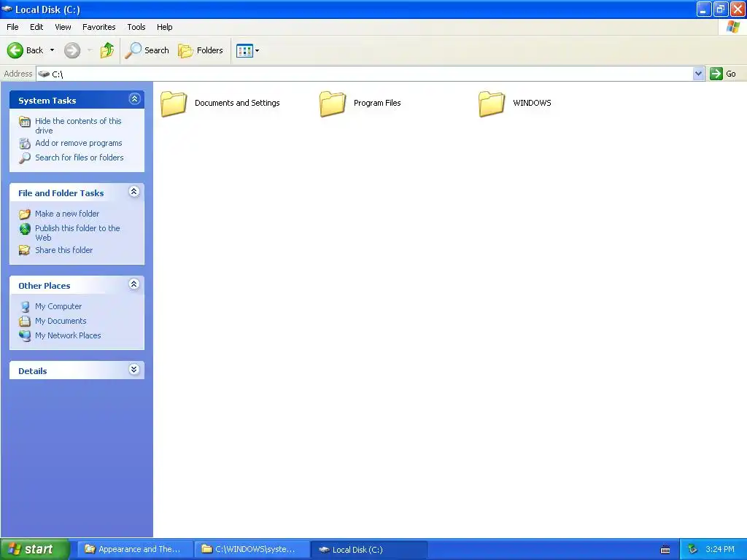Click the My Documents icon in Other Places
The height and width of the screenshot is (560, 747).
coord(25,321)
